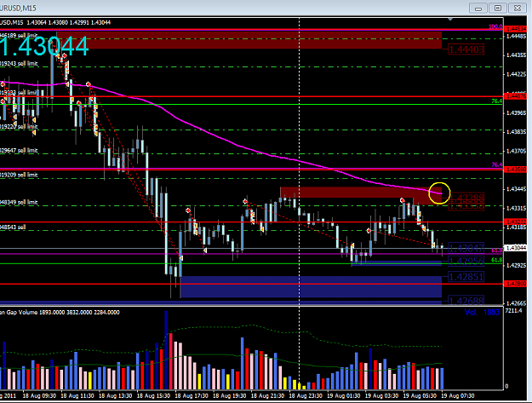Click the 18 Aug 23:30 time label
Screen dimensions: 532x403
coord(305,396)
